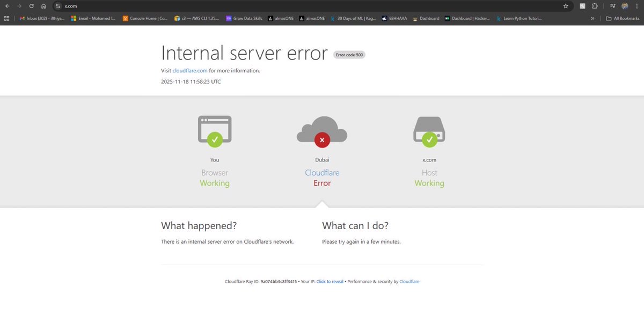Image resolution: width=644 pixels, height=330 pixels.
Task: Click to reveal your IP address
Action: coord(330,281)
